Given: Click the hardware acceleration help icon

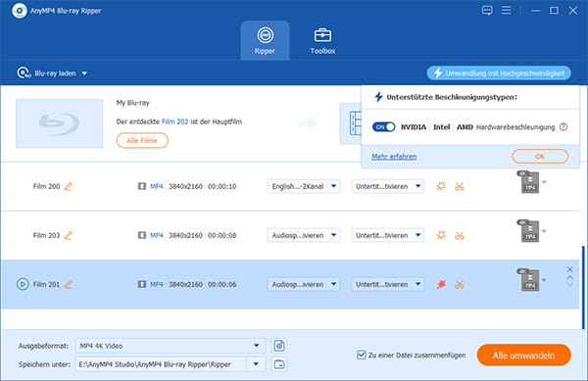Looking at the screenshot, I should [563, 127].
